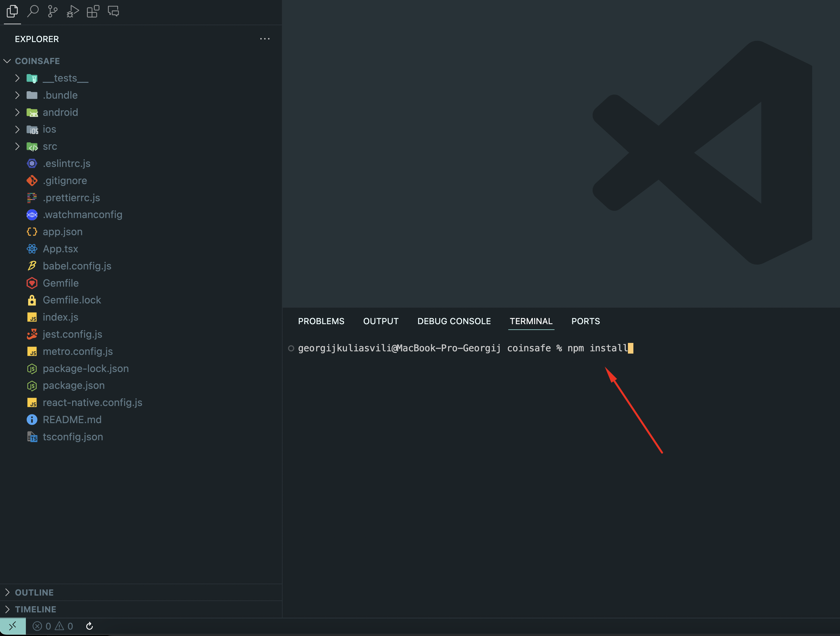The width and height of the screenshot is (840, 636).
Task: Click the watchman icon beside .watchmanconfig
Action: tap(32, 215)
